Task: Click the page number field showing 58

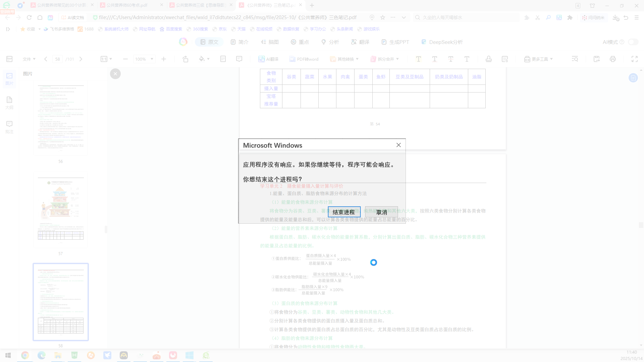Action: (57, 59)
